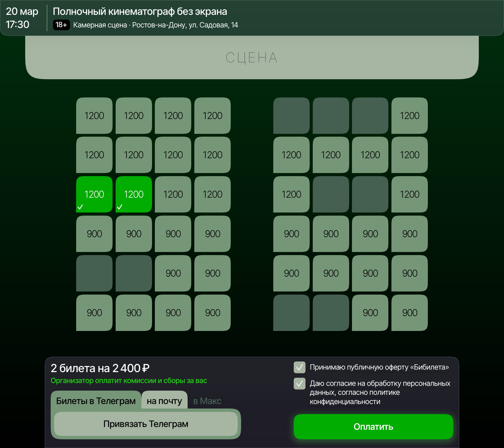This screenshot has width=504, height=448.
Task: Click the unavailable dark seat in right block's top-left corner
Action: pyautogui.click(x=291, y=116)
